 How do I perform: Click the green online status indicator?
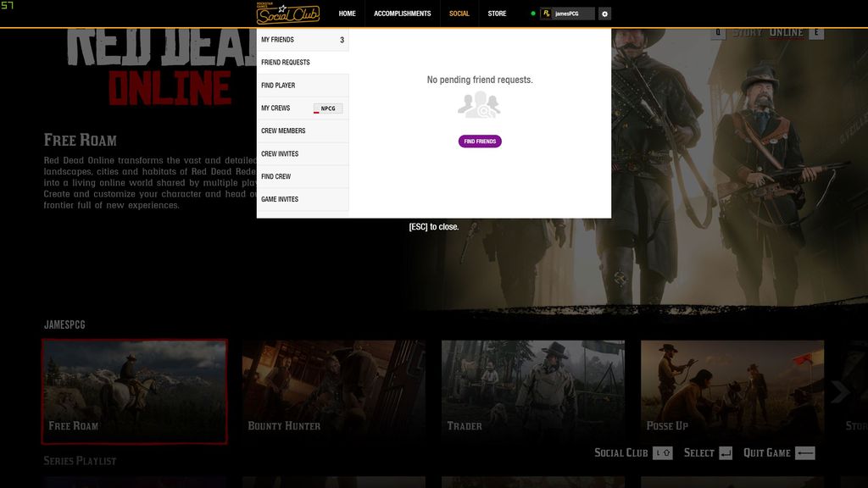click(x=532, y=13)
